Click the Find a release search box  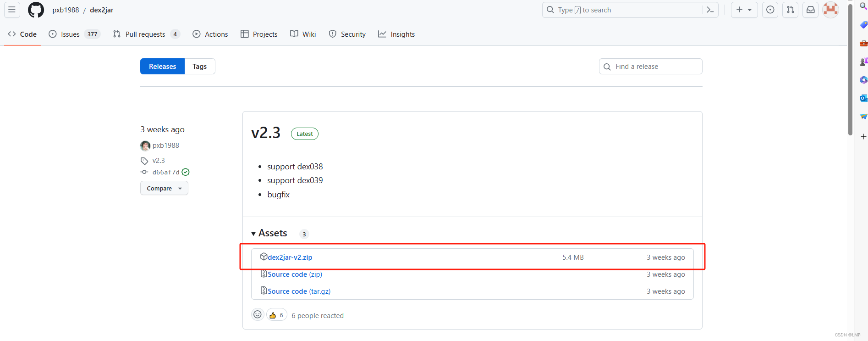(650, 66)
